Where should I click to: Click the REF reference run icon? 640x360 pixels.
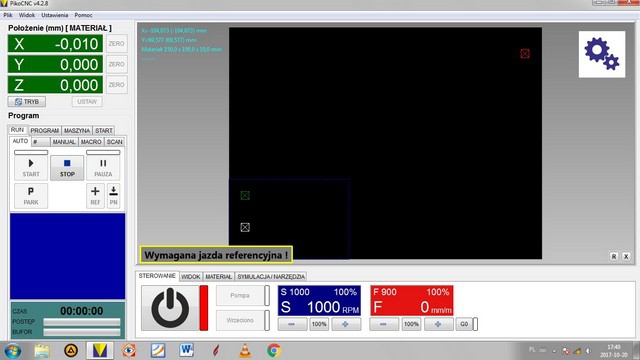[x=95, y=196]
